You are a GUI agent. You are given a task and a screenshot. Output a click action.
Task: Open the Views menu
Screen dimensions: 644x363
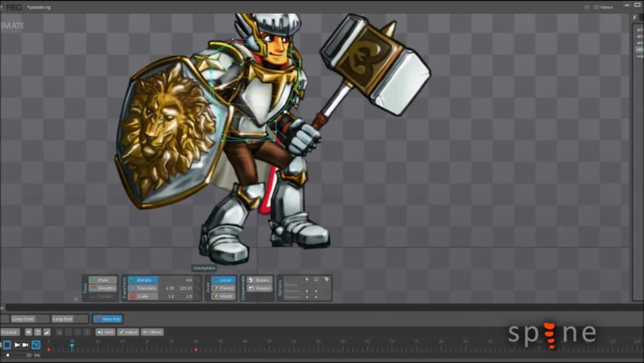[x=603, y=7]
